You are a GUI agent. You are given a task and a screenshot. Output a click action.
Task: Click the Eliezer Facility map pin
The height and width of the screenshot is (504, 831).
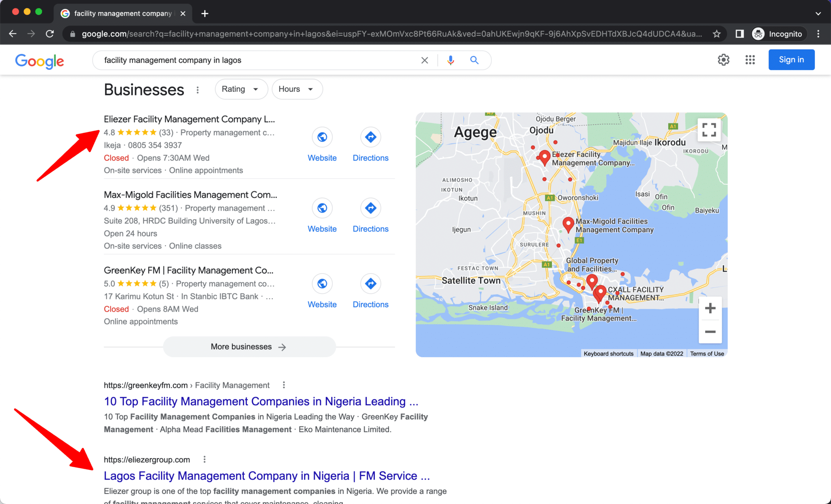coord(545,157)
